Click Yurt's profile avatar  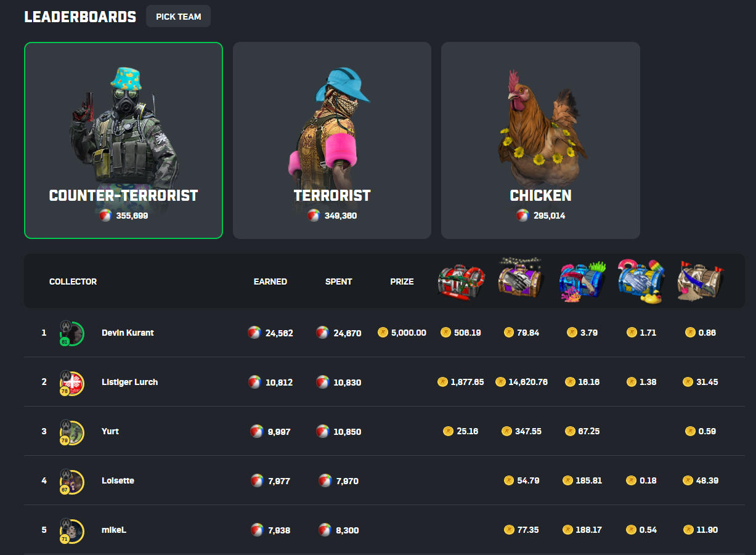tap(71, 431)
